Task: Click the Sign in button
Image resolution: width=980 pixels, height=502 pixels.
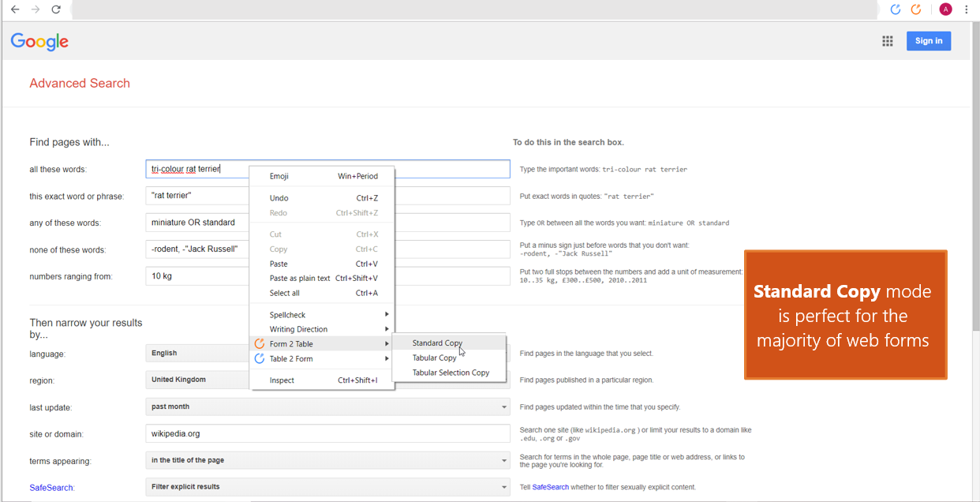Action: tap(928, 41)
